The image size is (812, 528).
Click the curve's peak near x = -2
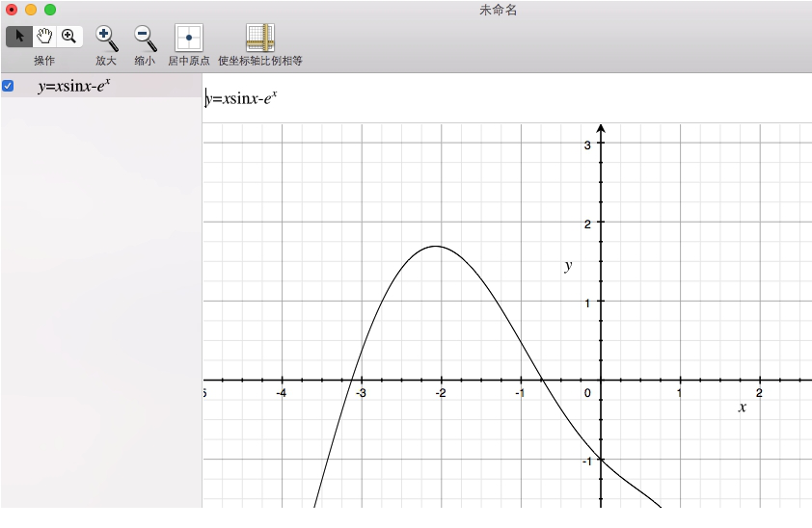[436, 247]
